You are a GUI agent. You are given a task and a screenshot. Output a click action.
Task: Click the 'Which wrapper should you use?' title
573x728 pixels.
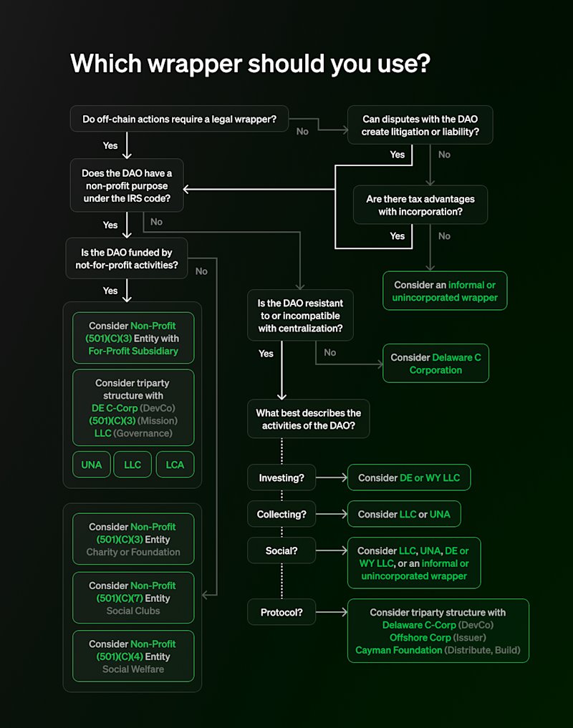click(x=251, y=64)
